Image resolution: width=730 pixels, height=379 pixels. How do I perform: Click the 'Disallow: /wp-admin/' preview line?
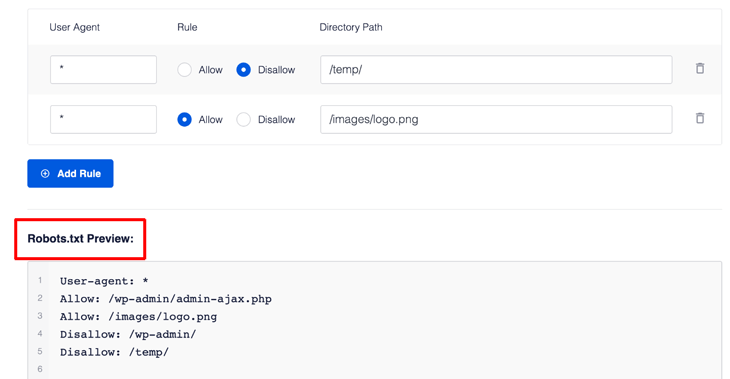(x=128, y=335)
